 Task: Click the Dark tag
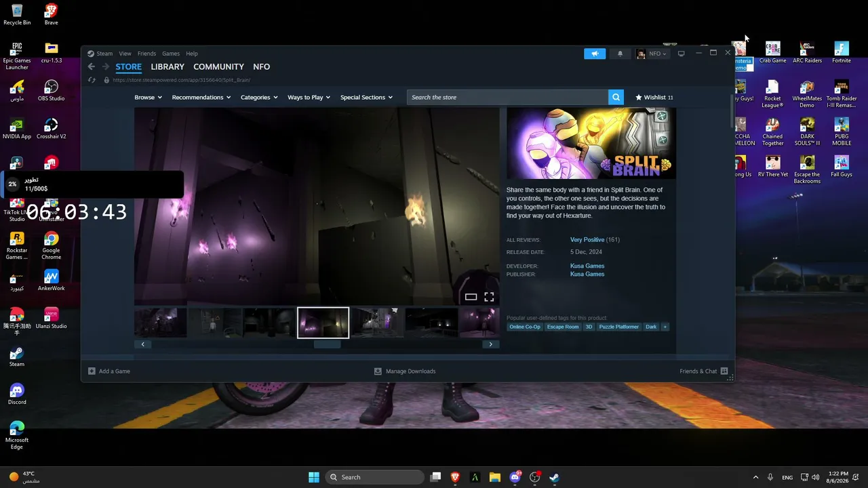pos(651,327)
